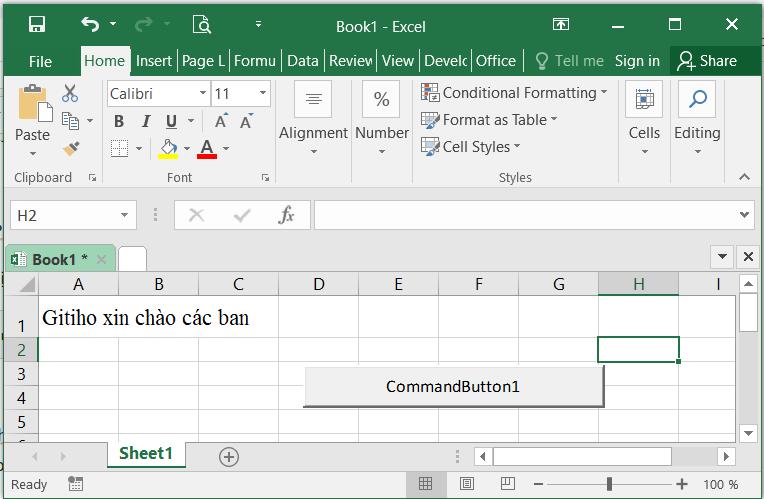Open Conditional Formatting menu
Viewport: 764px width, 499px height.
tap(514, 93)
